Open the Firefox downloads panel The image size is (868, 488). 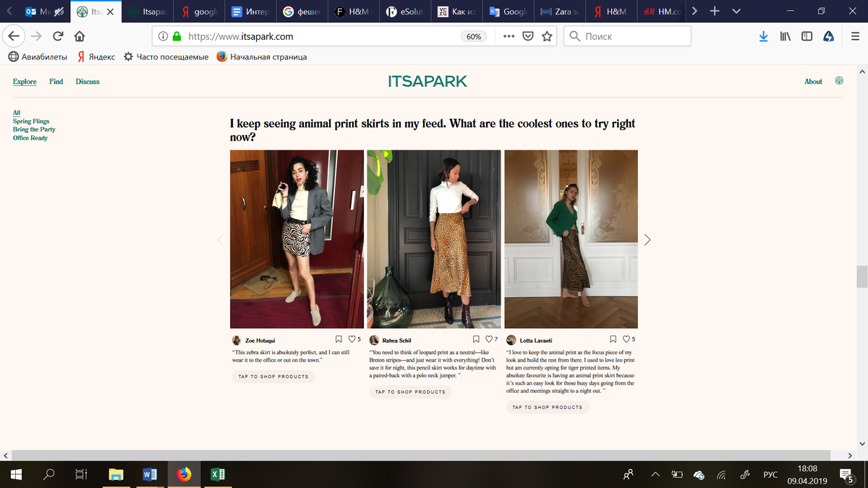point(763,36)
